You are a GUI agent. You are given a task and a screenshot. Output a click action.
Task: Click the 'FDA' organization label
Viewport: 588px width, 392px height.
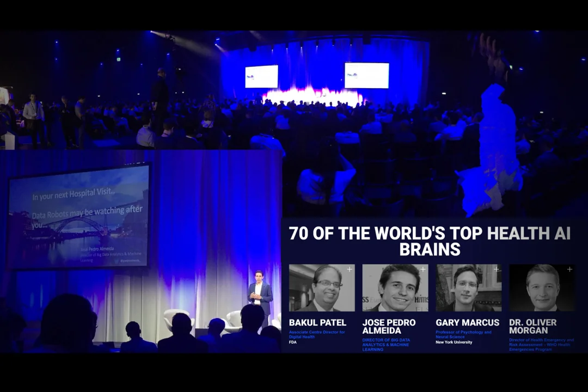click(292, 342)
